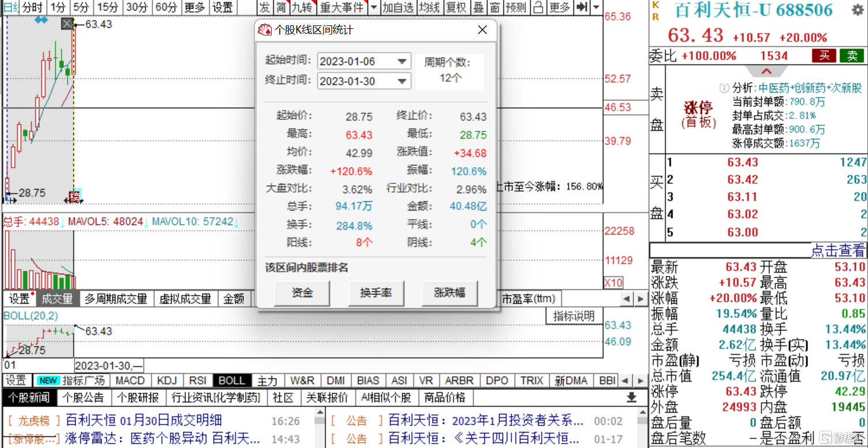Click the 中医药+创新药+次新股 analysis link
Screen dimensions: 868x448
coord(810,88)
